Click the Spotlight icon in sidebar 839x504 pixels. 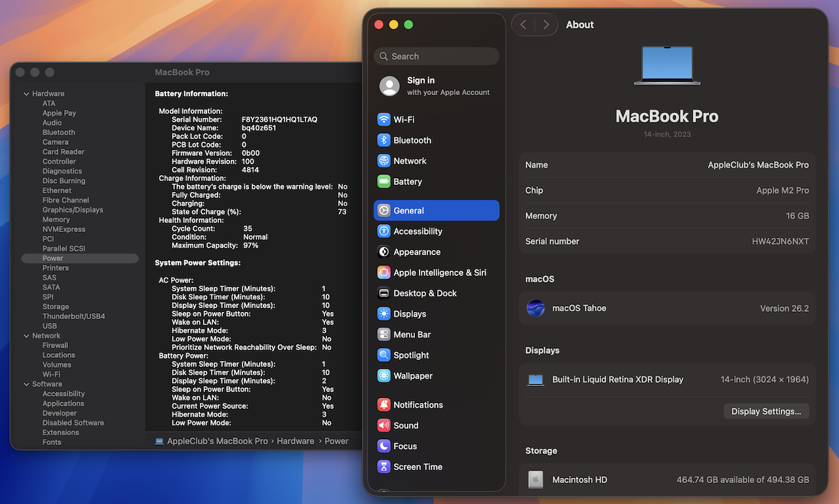383,355
